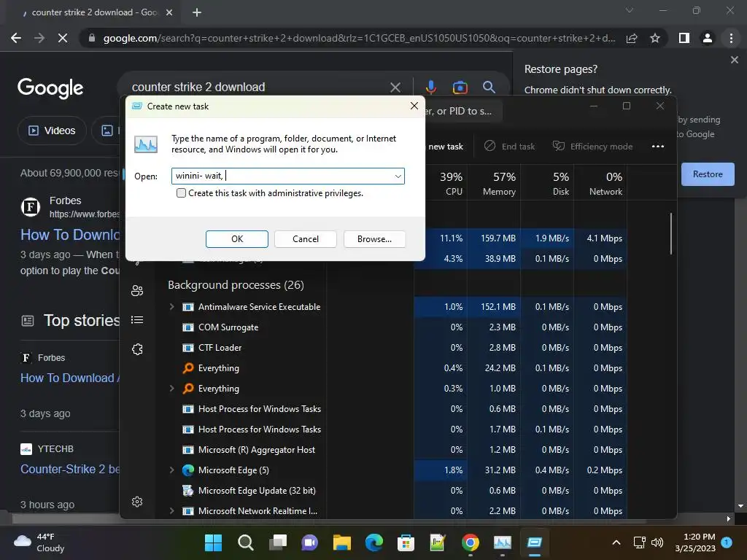Go back in Chrome
Image resolution: width=747 pixels, height=560 pixels.
click(x=16, y=38)
